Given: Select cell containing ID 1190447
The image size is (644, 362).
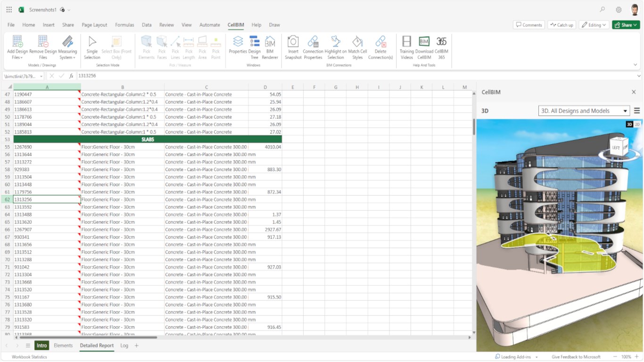Looking at the screenshot, I should 47,94.
